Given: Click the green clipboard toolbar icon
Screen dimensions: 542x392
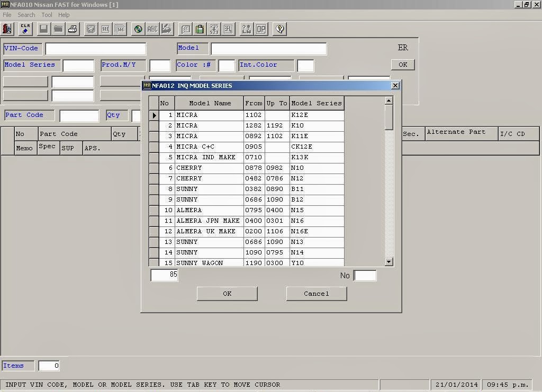Looking at the screenshot, I should (200, 29).
